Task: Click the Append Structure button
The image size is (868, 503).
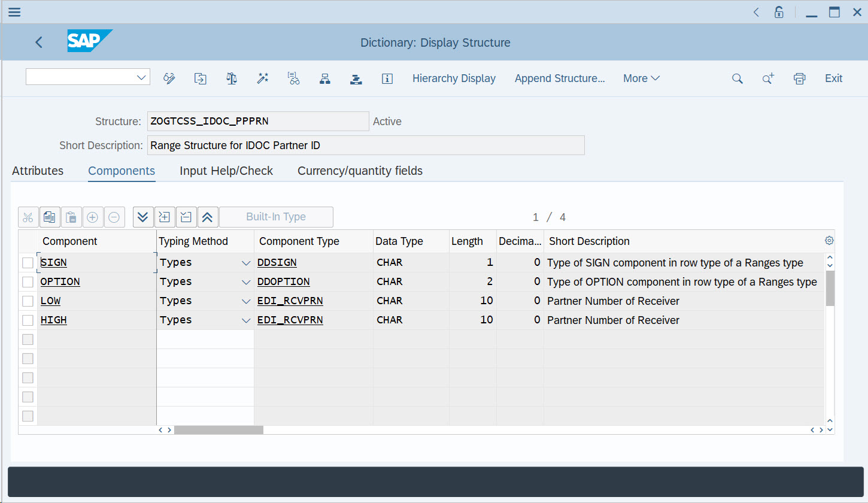Action: point(560,78)
